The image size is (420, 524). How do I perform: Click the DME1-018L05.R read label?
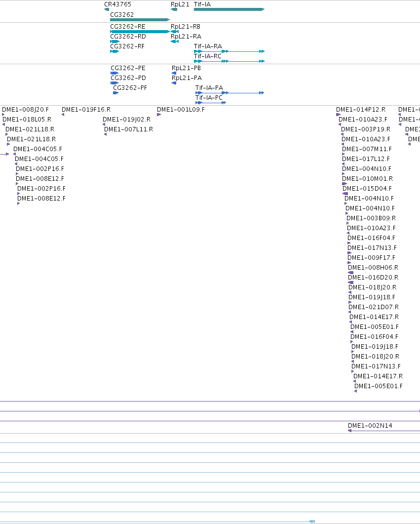click(x=27, y=120)
